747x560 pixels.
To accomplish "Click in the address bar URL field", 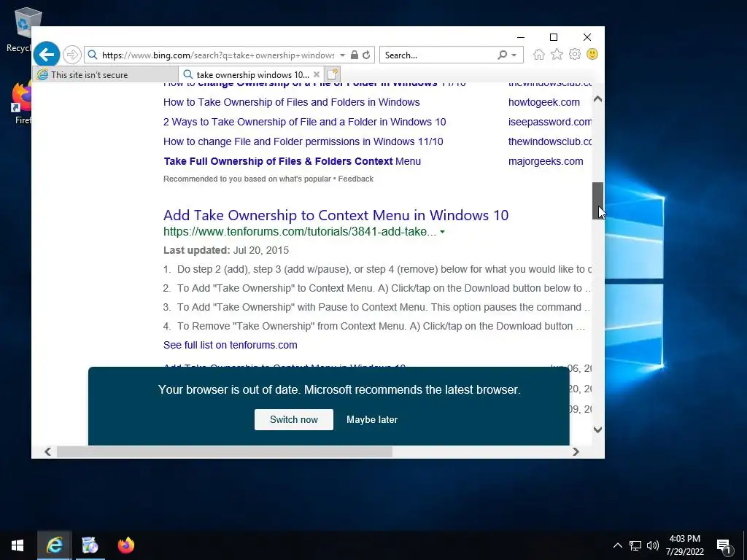I will (x=218, y=55).
